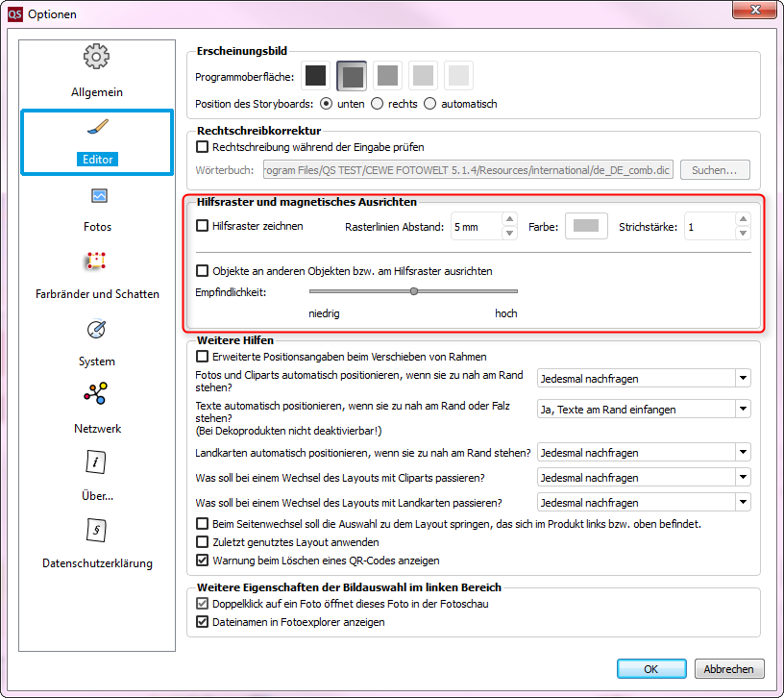Choose the selected dark gray interface swatch

(x=352, y=76)
